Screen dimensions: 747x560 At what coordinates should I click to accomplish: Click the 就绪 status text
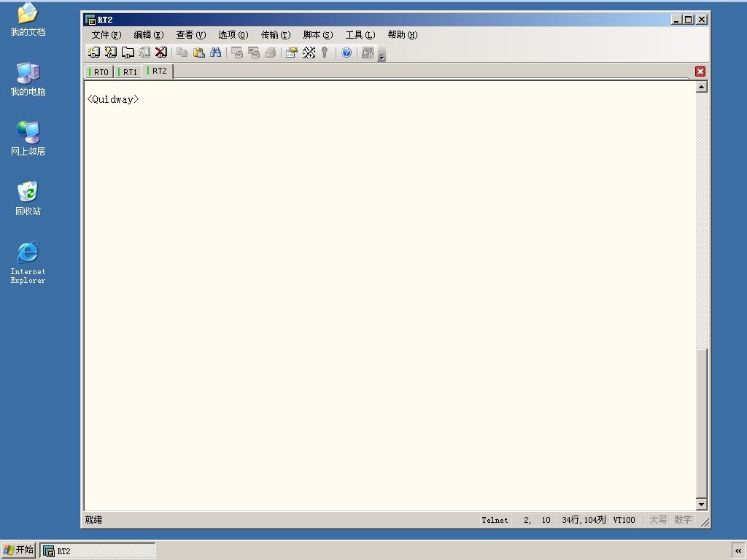(93, 520)
